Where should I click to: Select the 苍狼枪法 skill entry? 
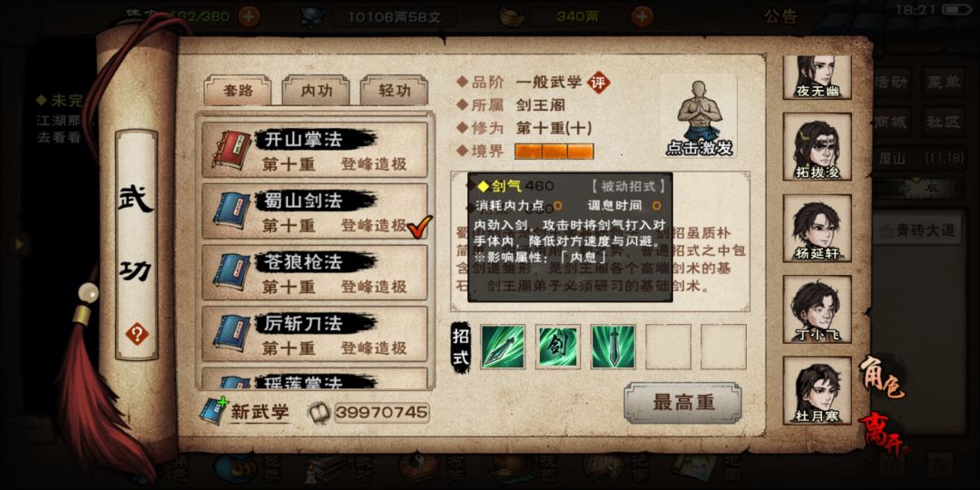pyautogui.click(x=314, y=272)
